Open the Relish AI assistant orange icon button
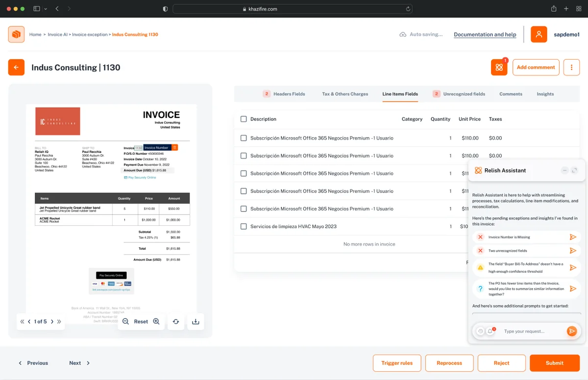Viewport: 588px width, 380px height. tap(499, 68)
